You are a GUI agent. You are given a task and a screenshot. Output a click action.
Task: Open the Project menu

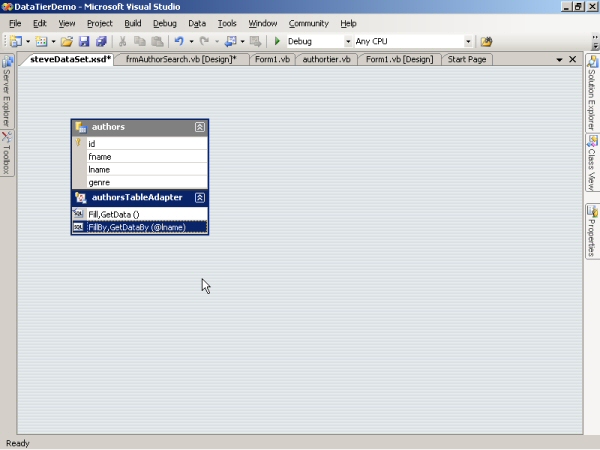[99, 23]
